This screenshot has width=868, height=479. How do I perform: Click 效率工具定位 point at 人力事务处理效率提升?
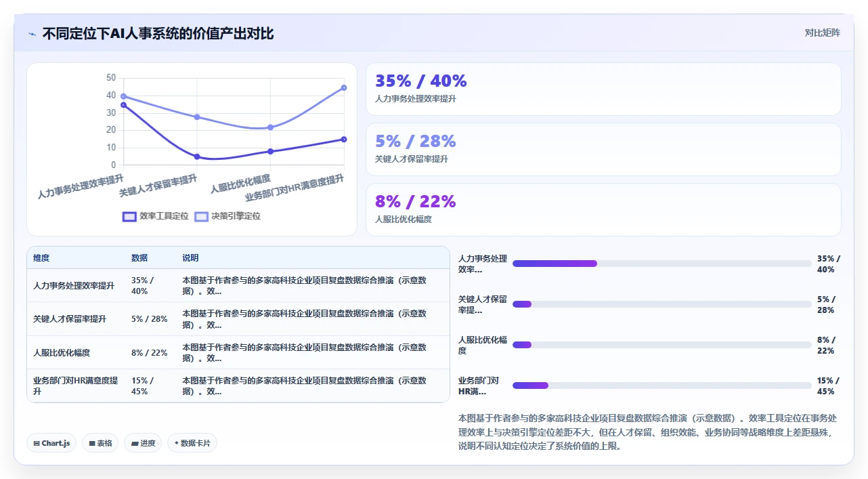[x=123, y=105]
